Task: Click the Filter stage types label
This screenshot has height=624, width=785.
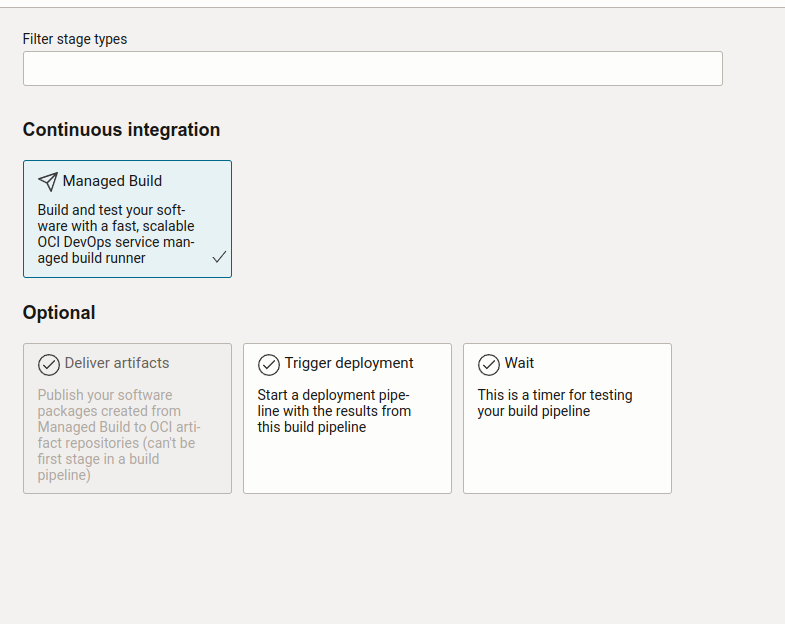Action: (75, 39)
